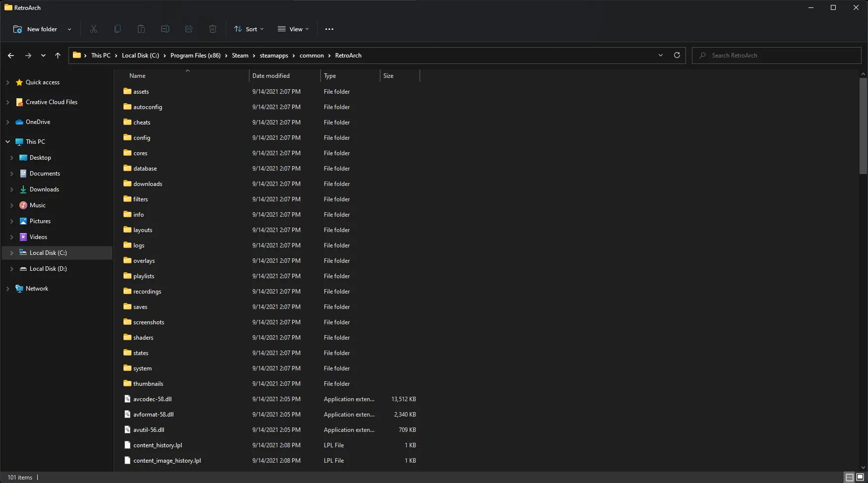Select content_image_history.lpl file
The height and width of the screenshot is (483, 868).
(270, 461)
